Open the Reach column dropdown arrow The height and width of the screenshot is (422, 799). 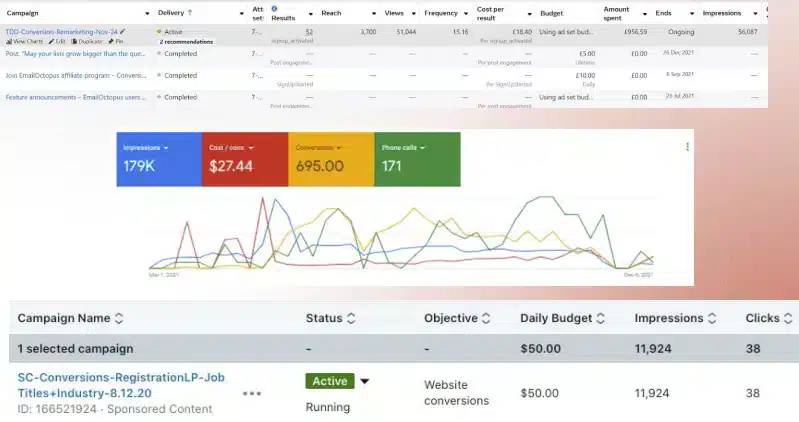tap(374, 14)
